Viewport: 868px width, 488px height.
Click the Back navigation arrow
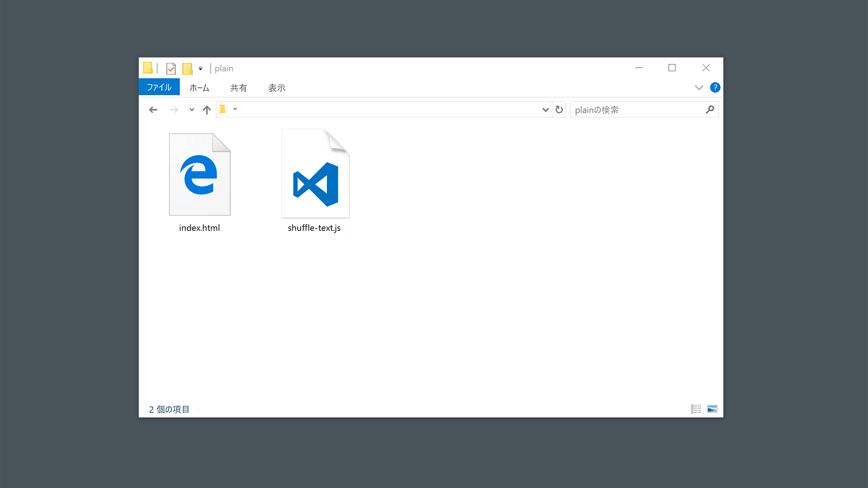(x=153, y=110)
